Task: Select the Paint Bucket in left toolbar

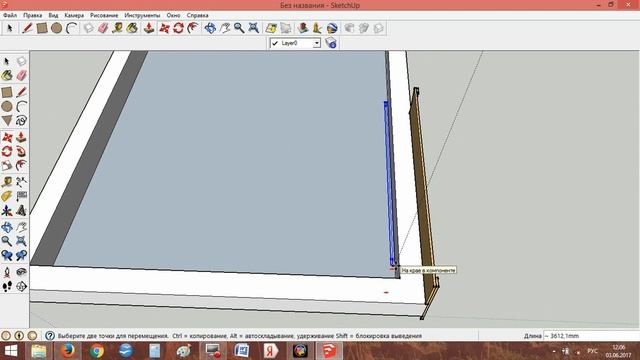Action: (7, 76)
